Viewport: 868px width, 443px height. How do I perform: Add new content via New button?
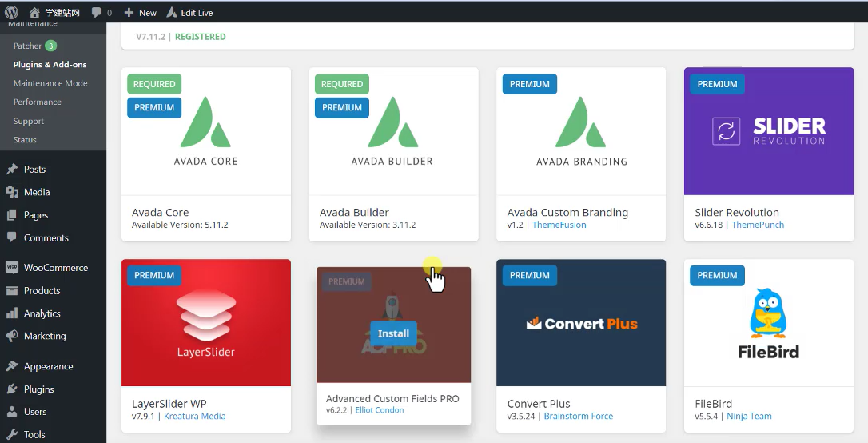coord(141,13)
